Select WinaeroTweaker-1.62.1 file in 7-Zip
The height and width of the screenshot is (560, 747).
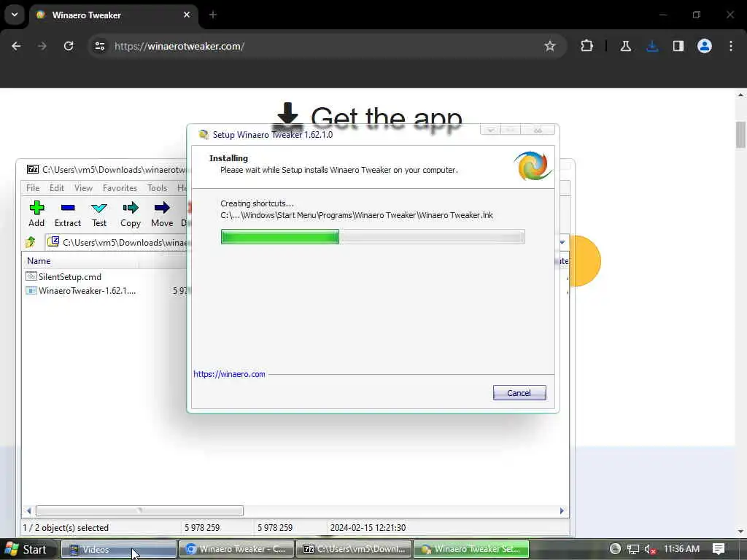click(x=81, y=290)
